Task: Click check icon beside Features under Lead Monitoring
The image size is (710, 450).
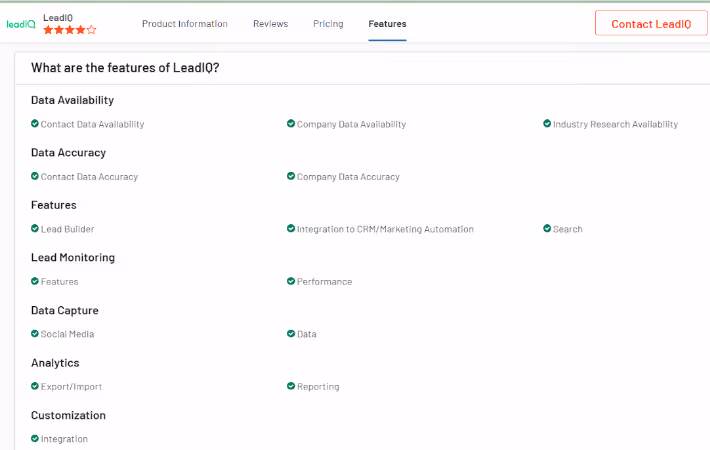Action: click(35, 281)
